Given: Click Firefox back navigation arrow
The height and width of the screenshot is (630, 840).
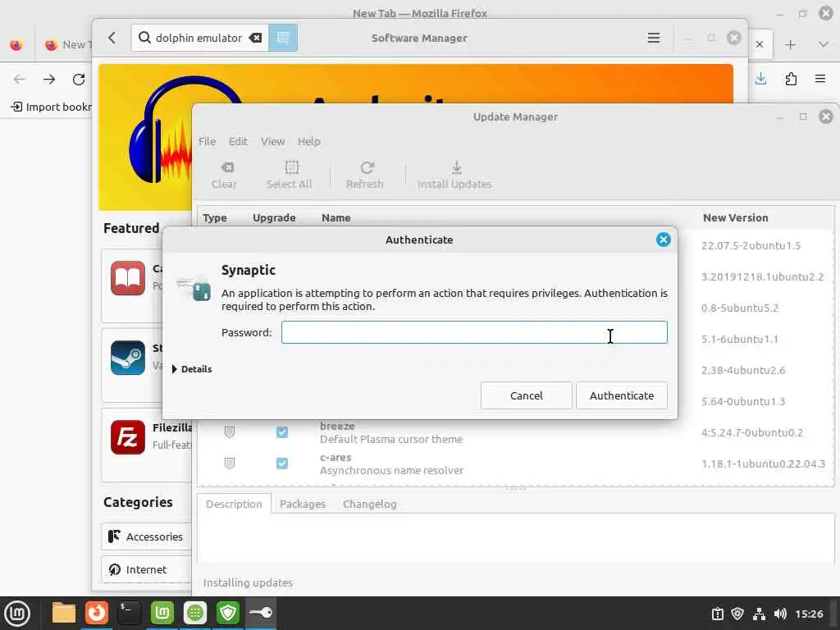Looking at the screenshot, I should pyautogui.click(x=20, y=80).
